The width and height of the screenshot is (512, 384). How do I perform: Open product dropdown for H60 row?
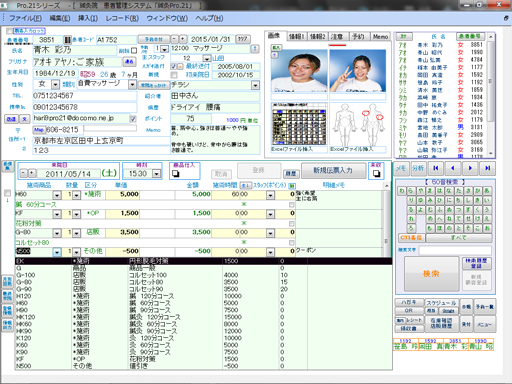57,195
